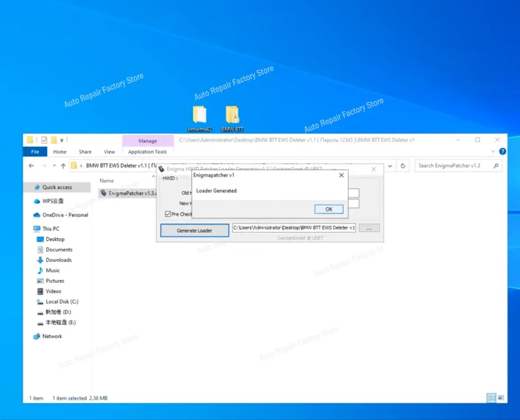Click BMW BTT EWS Deleter breadcrumb

(x=121, y=166)
